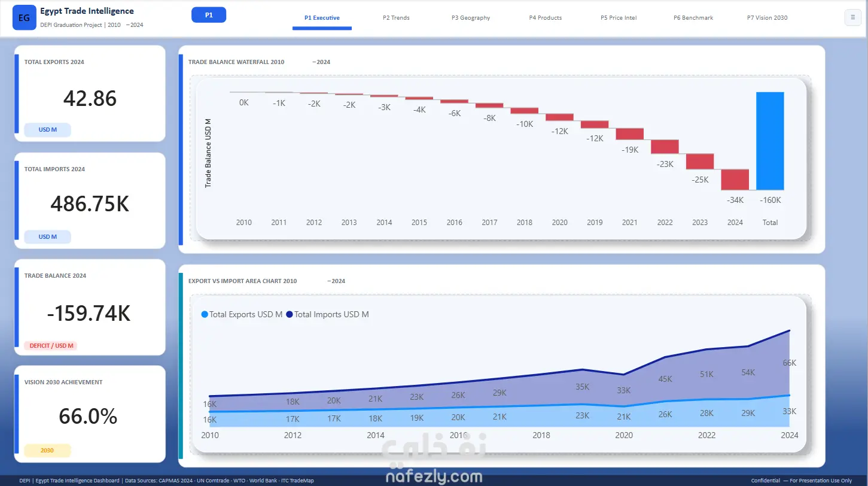868x486 pixels.
Task: Open the hamburger menu icon
Action: tap(852, 17)
